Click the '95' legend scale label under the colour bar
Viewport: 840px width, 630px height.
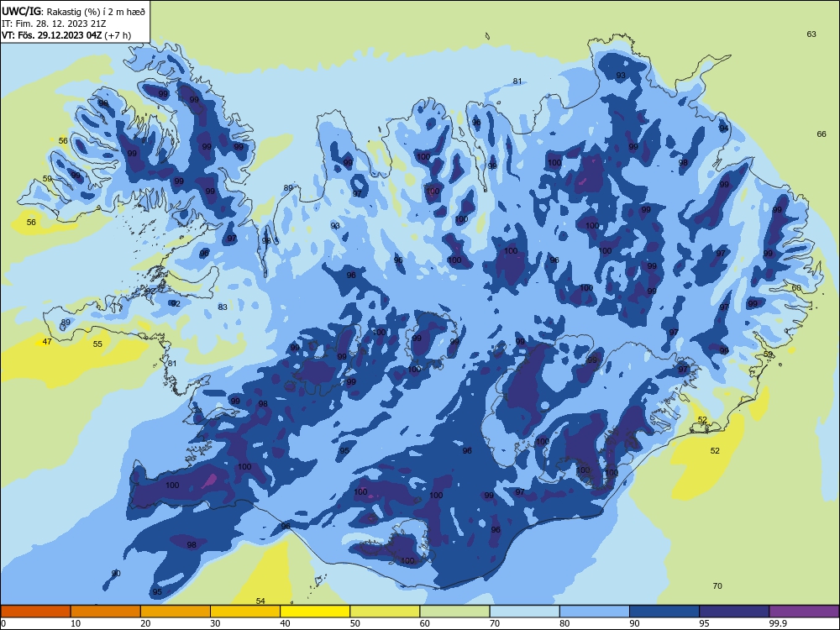[704, 623]
